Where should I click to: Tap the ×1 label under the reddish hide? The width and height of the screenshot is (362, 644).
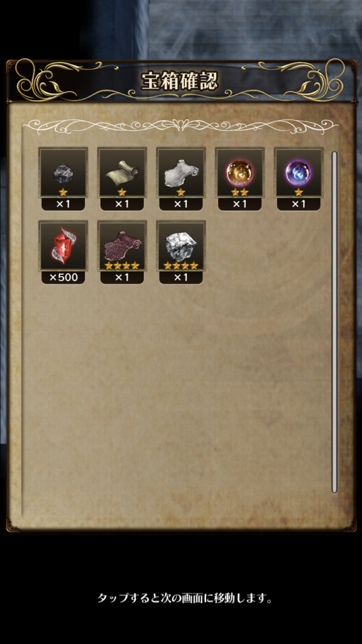tap(122, 277)
